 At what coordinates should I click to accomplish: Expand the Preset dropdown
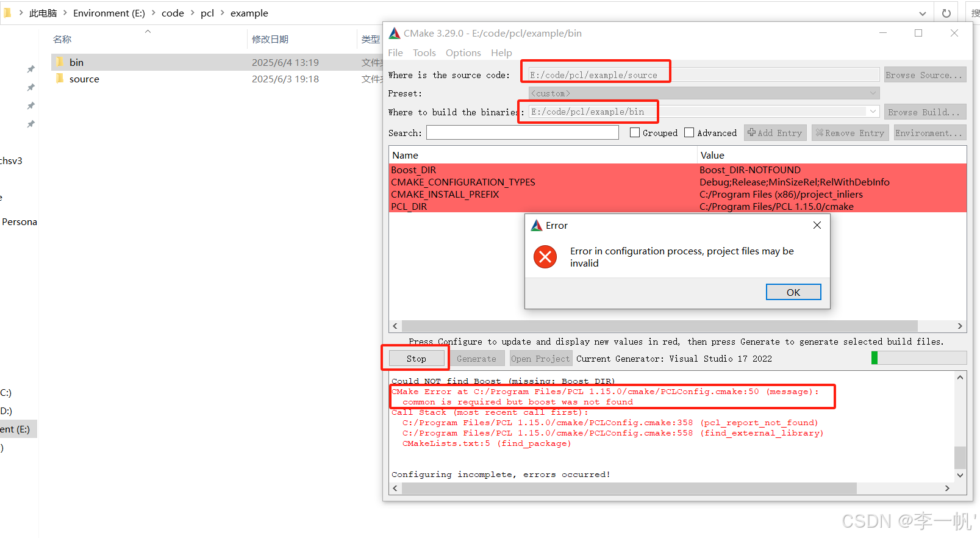[x=873, y=93]
